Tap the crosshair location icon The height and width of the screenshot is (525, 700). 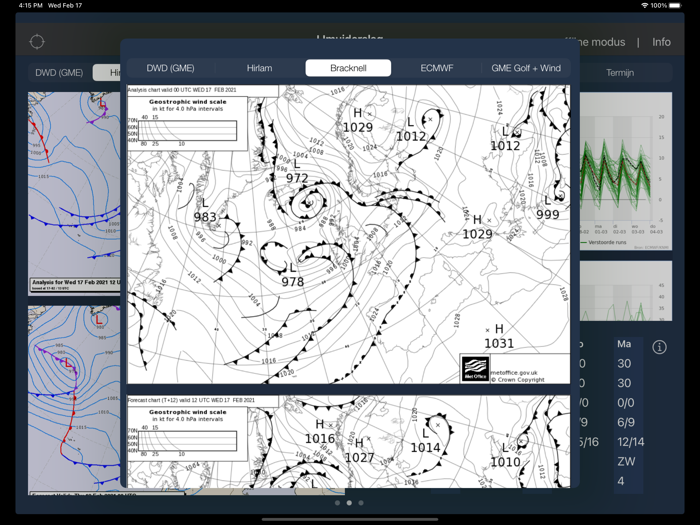[x=37, y=42]
